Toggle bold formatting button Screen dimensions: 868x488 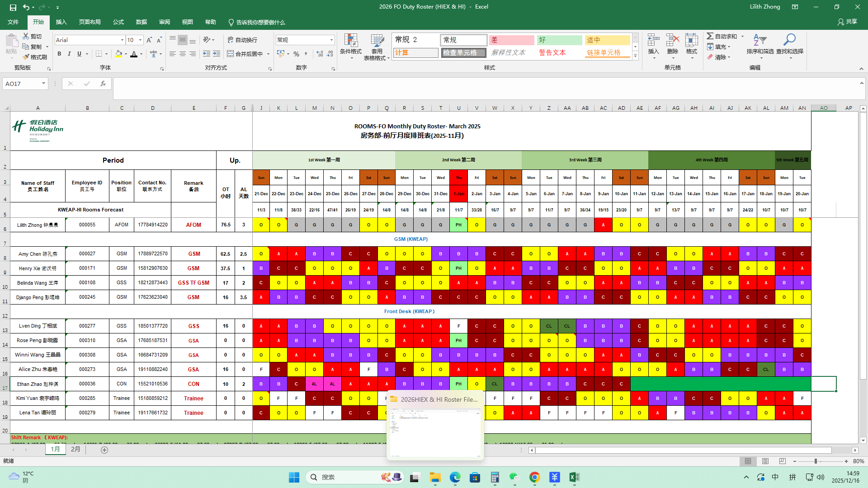(59, 54)
